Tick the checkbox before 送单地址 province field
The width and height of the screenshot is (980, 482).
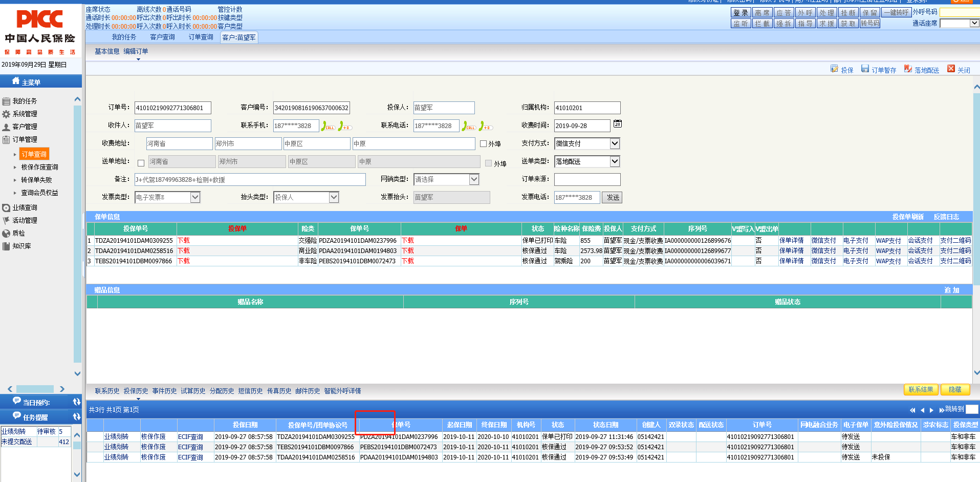click(141, 163)
